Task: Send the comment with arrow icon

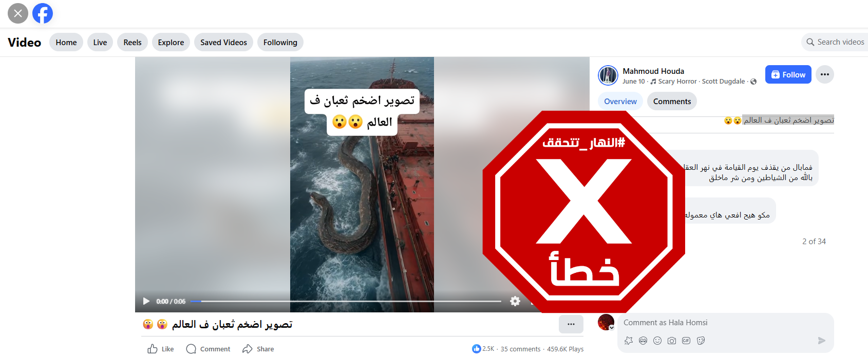Action: 821,341
